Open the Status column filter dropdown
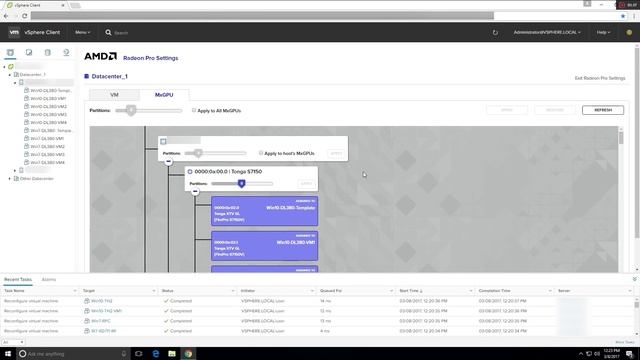 (x=233, y=291)
